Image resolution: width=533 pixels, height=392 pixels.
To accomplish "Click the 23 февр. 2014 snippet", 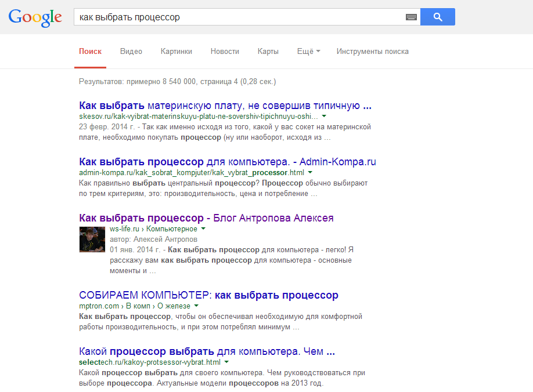I will point(225,132).
